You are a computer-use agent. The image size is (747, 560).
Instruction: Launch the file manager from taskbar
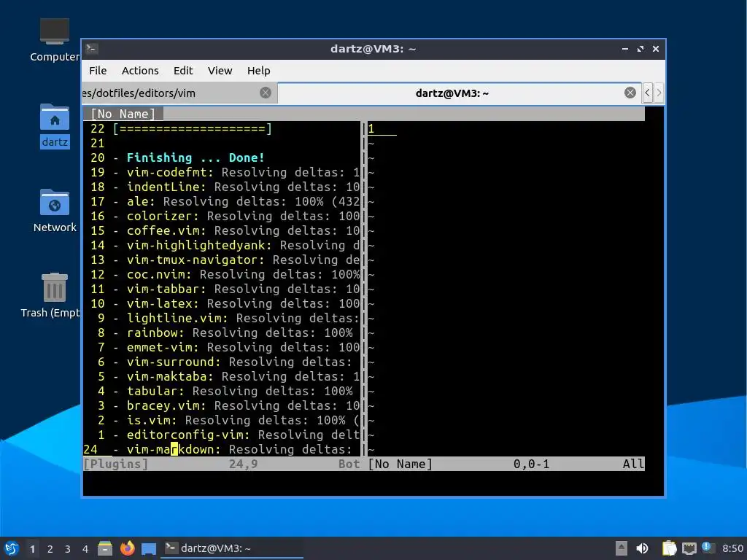(x=105, y=548)
